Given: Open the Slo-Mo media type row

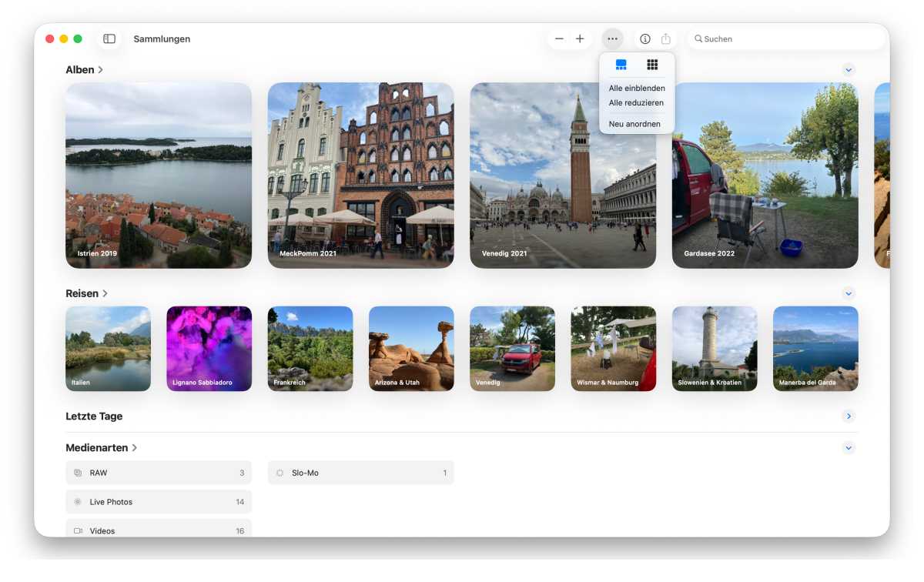Looking at the screenshot, I should (x=360, y=473).
